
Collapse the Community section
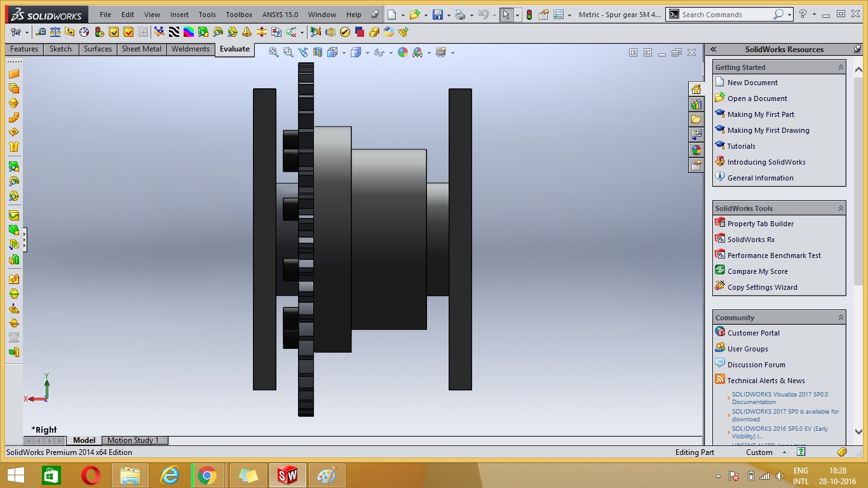840,318
